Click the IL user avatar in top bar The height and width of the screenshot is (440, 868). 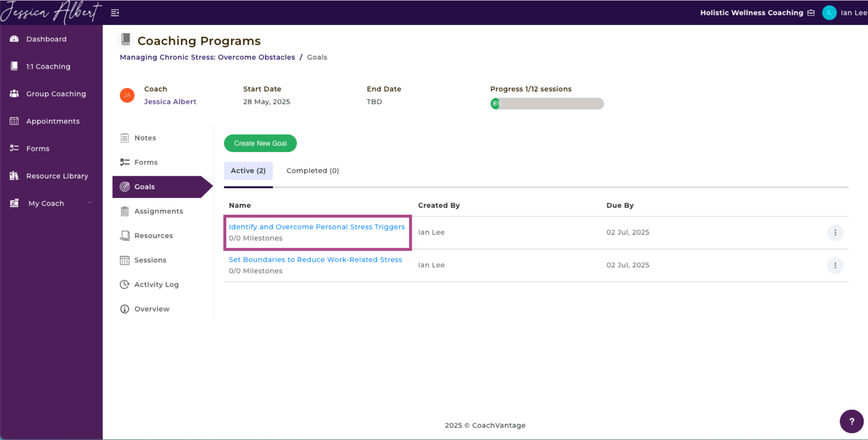[829, 13]
